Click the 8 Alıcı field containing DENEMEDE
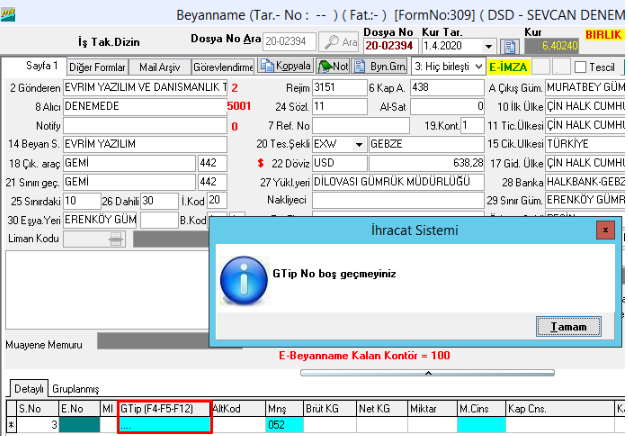628x436 pixels. [x=145, y=106]
